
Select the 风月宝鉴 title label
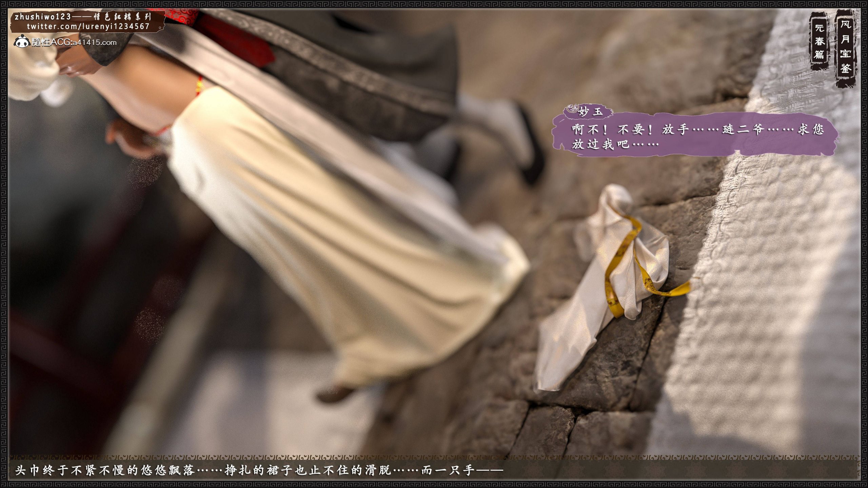tap(845, 47)
